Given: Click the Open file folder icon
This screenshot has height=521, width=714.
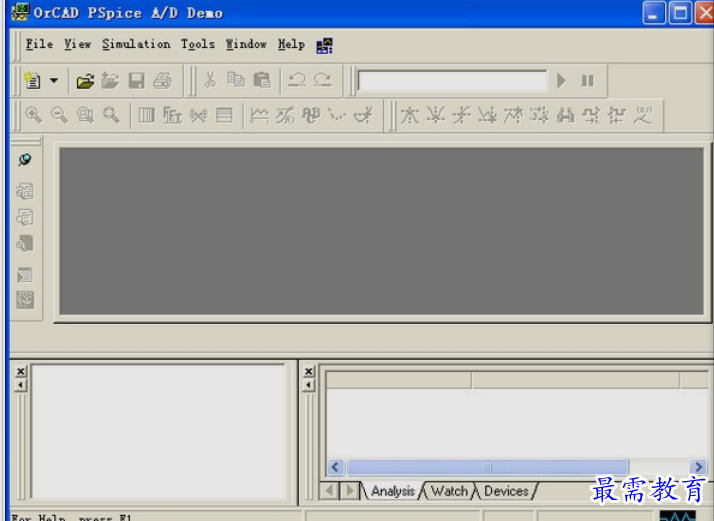Looking at the screenshot, I should click(85, 81).
